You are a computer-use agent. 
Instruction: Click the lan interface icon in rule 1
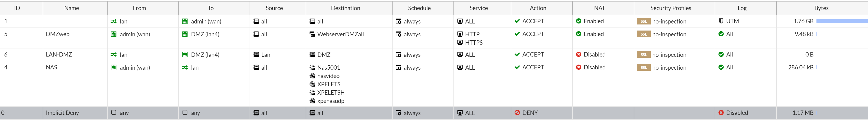tap(114, 21)
